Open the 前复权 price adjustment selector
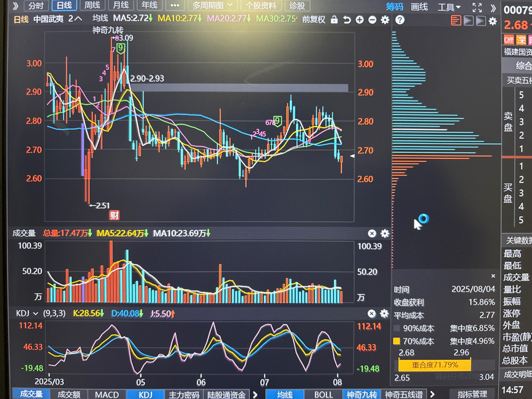532x399 pixels. [x=313, y=20]
